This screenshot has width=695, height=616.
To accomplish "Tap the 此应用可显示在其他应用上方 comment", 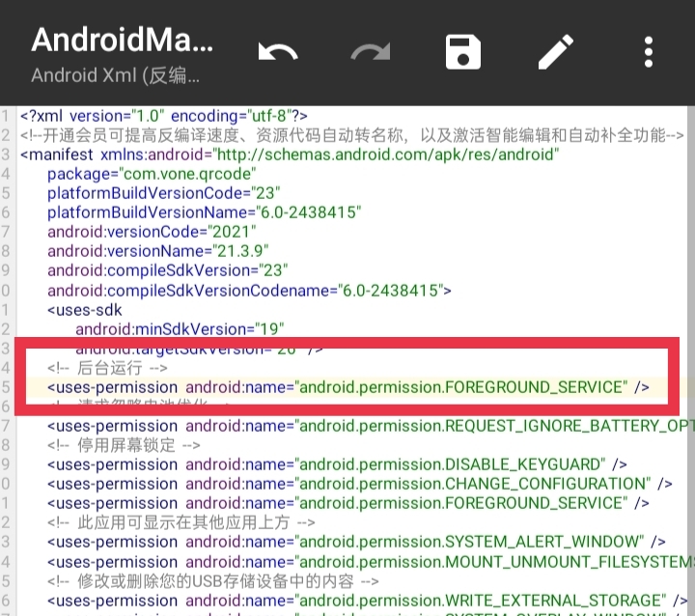I will pyautogui.click(x=181, y=522).
